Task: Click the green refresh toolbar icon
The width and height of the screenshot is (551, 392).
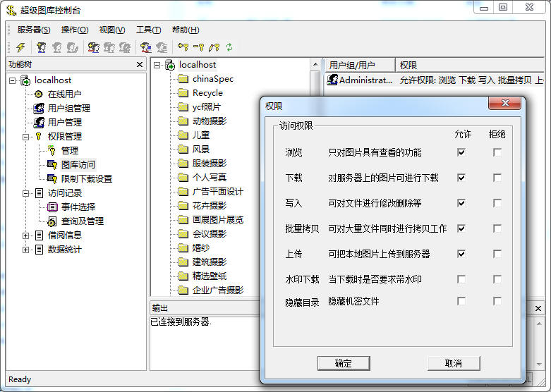Action: tap(229, 47)
